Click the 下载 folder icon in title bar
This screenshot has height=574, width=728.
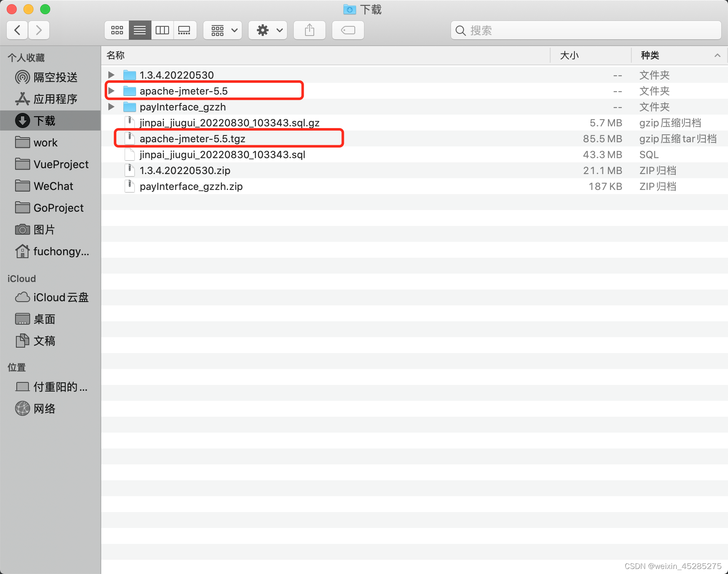tap(349, 9)
